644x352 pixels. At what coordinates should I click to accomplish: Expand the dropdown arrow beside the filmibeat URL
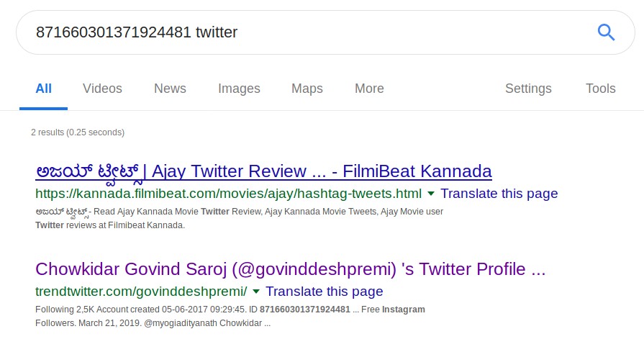click(x=431, y=194)
